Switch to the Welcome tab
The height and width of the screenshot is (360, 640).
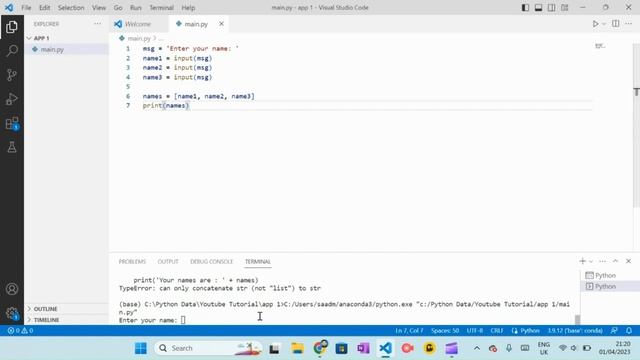pos(138,24)
